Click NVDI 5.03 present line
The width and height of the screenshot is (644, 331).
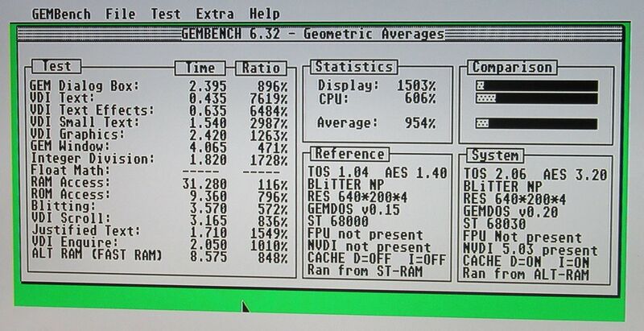(530, 250)
